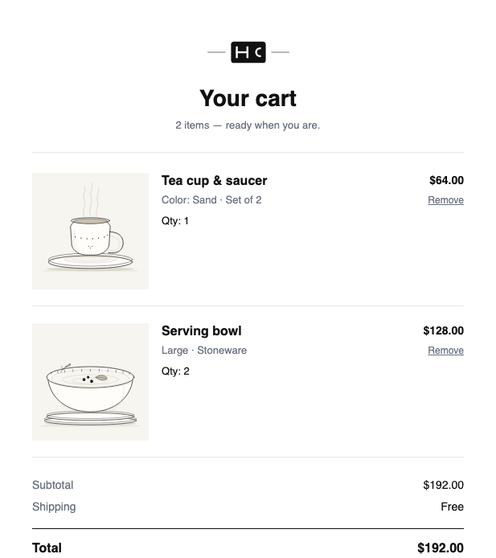Click the Tea cup & saucer product title
This screenshot has width=496, height=558.
tap(214, 180)
